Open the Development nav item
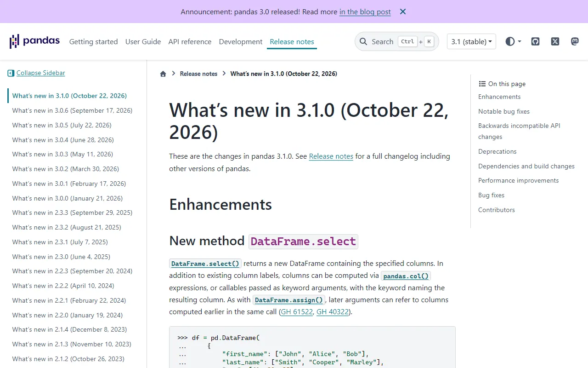 (x=241, y=41)
